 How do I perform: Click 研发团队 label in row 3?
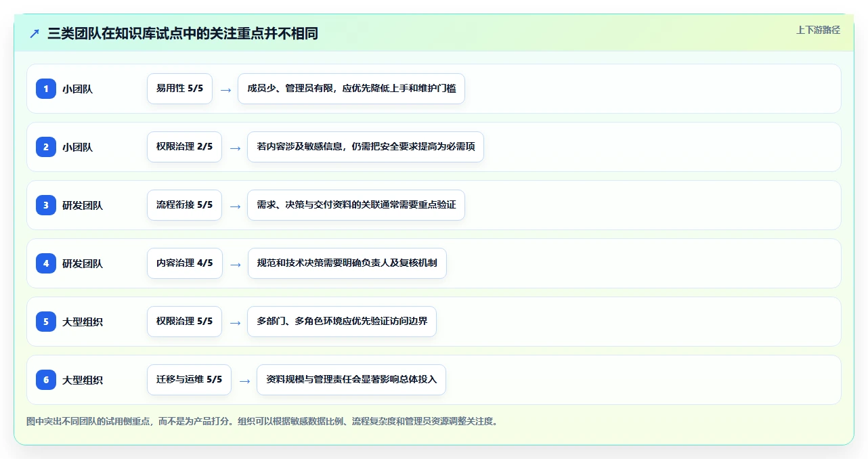pyautogui.click(x=83, y=205)
